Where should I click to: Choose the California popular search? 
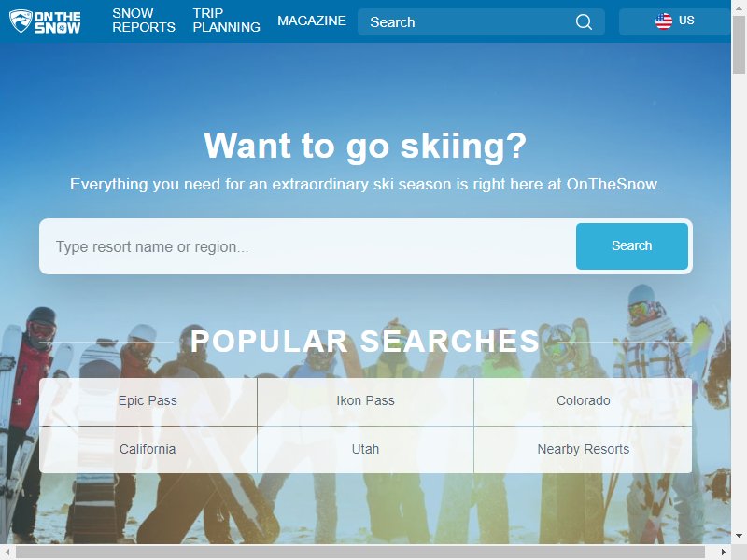point(148,449)
